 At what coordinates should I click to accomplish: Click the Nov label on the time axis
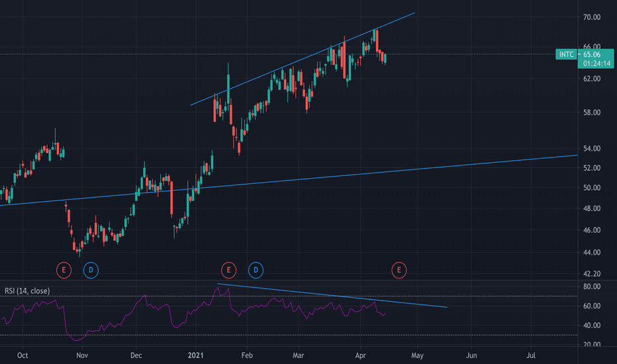(82, 355)
